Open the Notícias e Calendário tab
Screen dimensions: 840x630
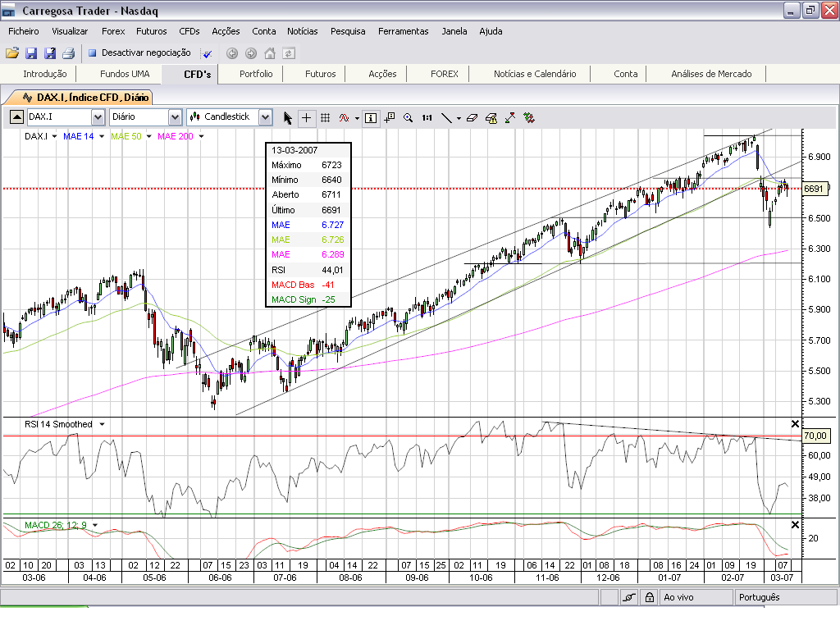tap(535, 74)
